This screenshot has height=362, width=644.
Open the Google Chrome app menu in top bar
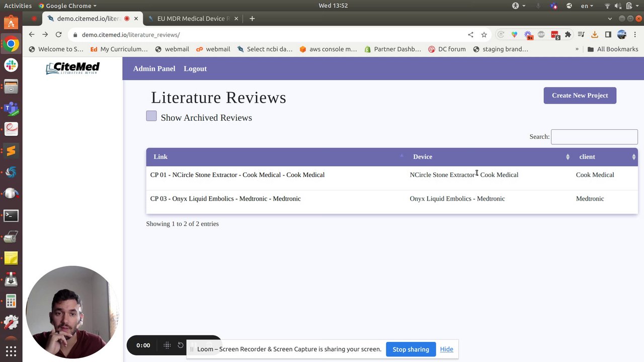pos(68,6)
